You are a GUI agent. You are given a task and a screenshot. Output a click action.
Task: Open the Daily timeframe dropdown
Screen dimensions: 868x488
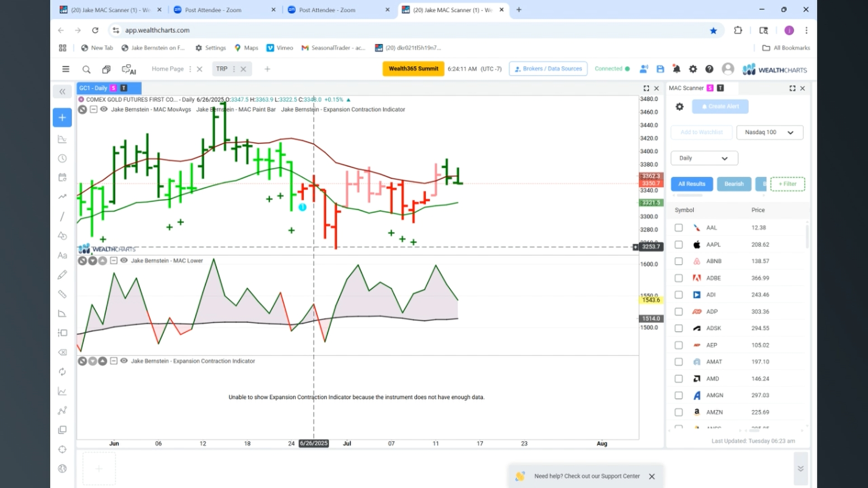pos(704,158)
